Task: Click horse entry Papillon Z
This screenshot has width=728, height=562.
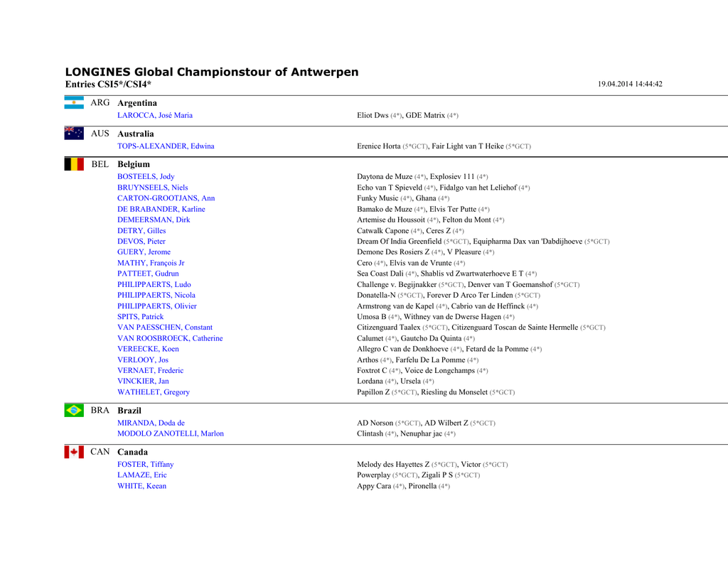Action: [373, 392]
